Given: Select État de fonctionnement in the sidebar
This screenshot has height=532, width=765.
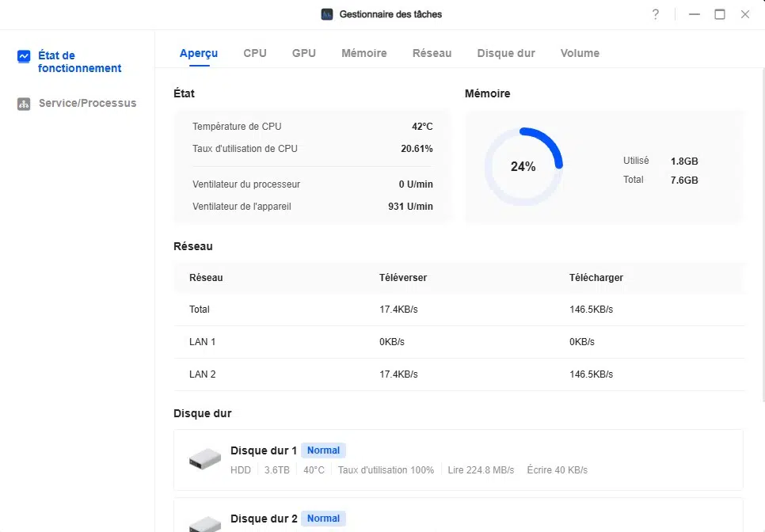Looking at the screenshot, I should pos(79,62).
